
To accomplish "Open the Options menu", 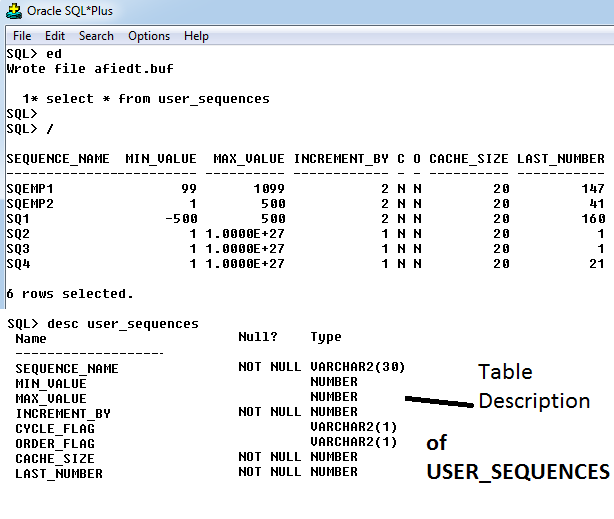I will [149, 36].
